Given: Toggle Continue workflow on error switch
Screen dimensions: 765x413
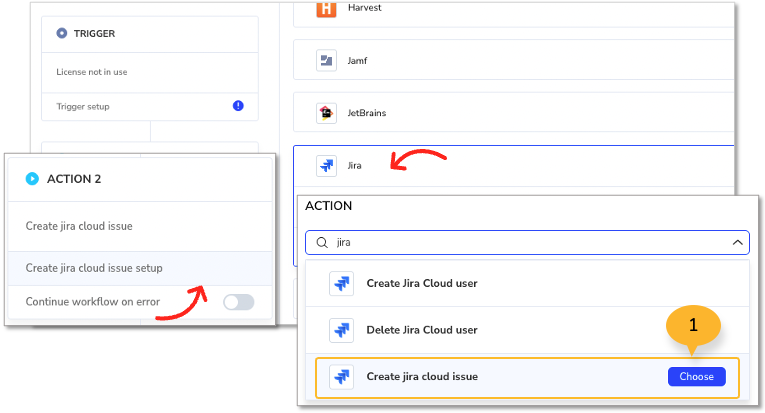Looking at the screenshot, I should tap(239, 302).
